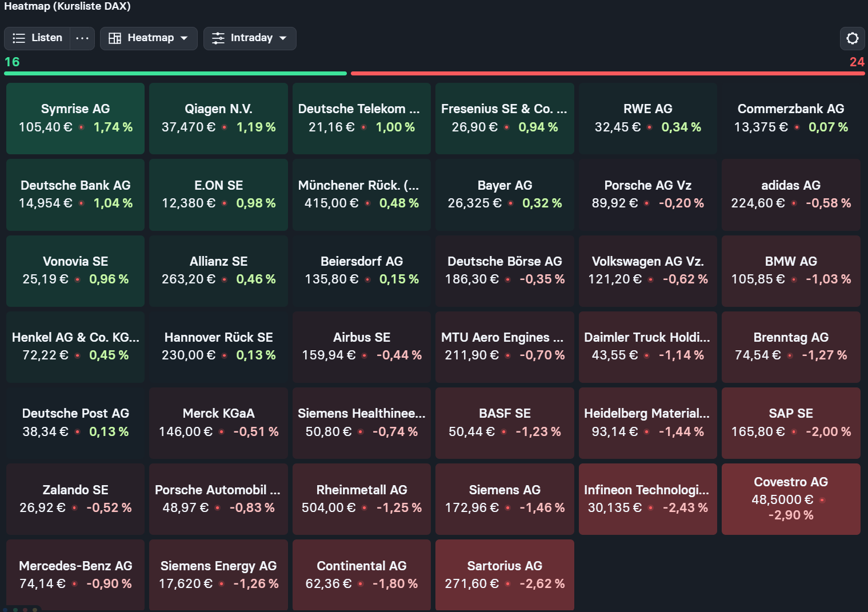The width and height of the screenshot is (868, 612).
Task: Open the Intraday period dropdown
Action: coord(250,38)
